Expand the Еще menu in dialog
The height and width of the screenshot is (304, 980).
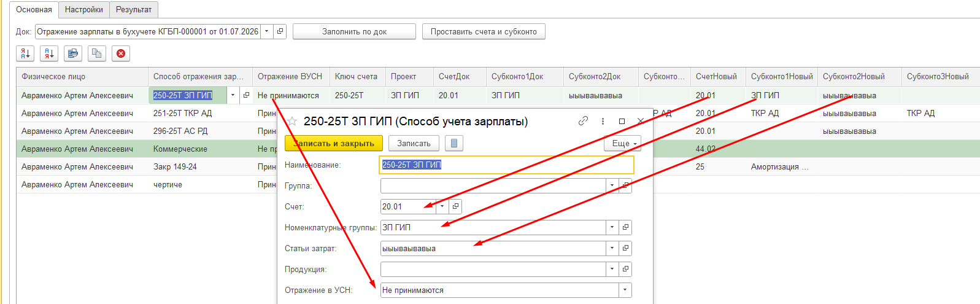(x=622, y=143)
